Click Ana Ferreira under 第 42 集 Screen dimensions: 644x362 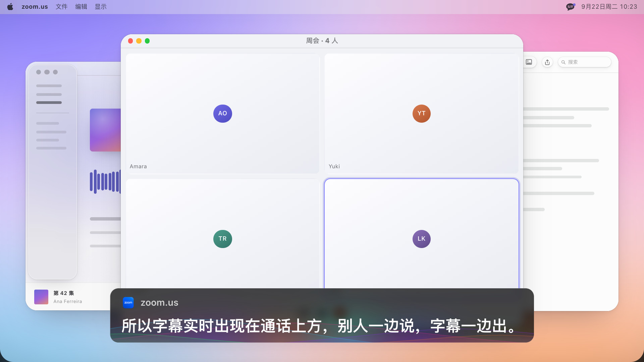click(x=67, y=301)
